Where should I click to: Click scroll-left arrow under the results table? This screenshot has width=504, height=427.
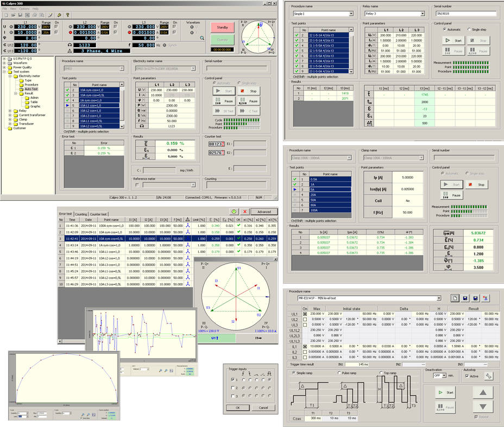[x=60, y=341]
